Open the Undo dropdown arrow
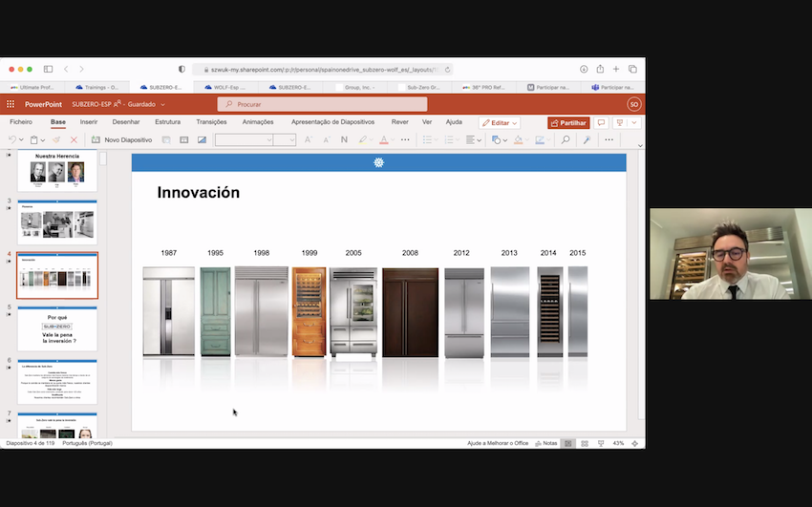Image resolution: width=812 pixels, height=507 pixels. click(21, 139)
